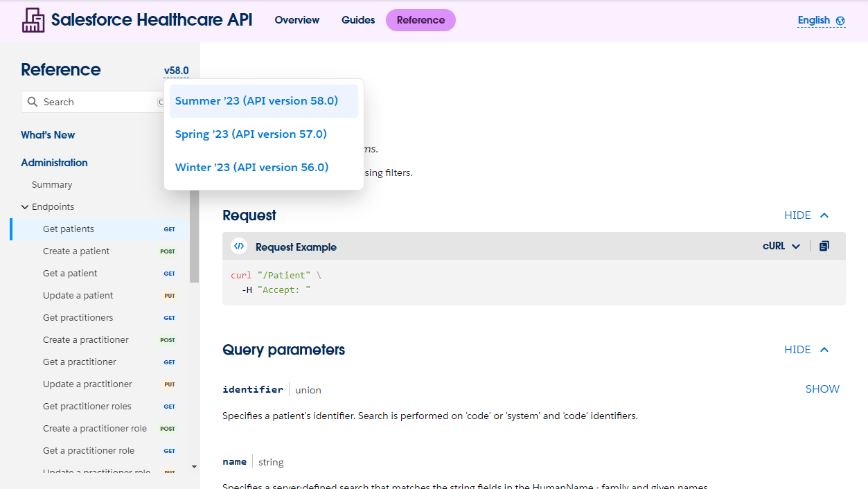Click the PUT badge on Update a patient

pyautogui.click(x=169, y=296)
